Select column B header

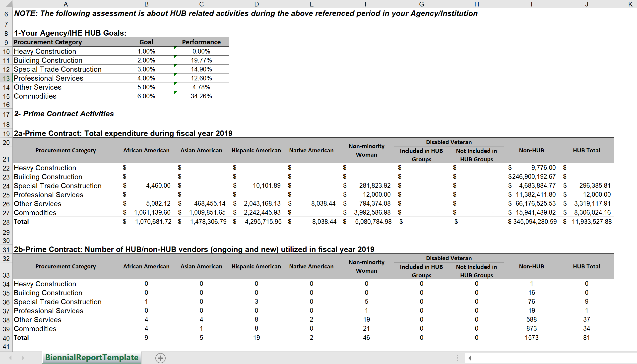click(146, 4)
